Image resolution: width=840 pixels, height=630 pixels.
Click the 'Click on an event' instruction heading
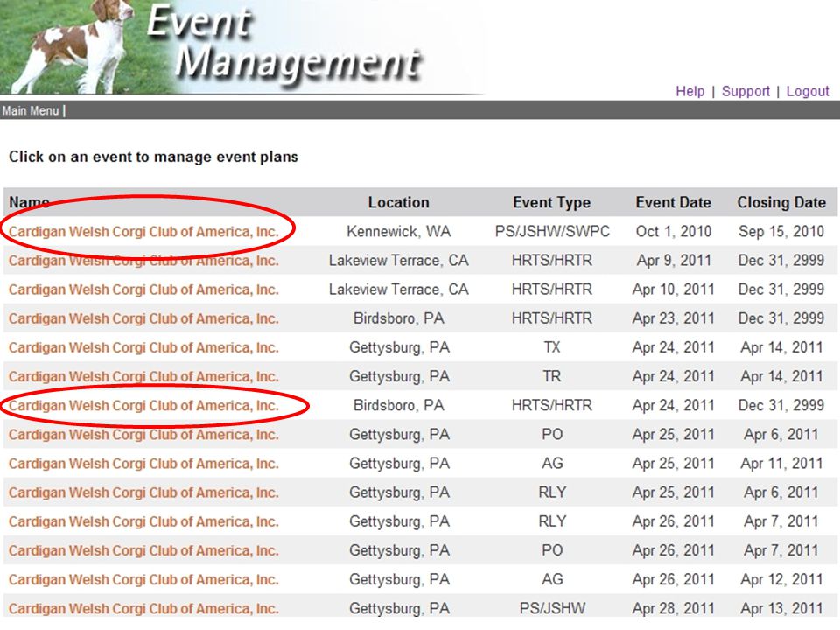pyautogui.click(x=153, y=157)
